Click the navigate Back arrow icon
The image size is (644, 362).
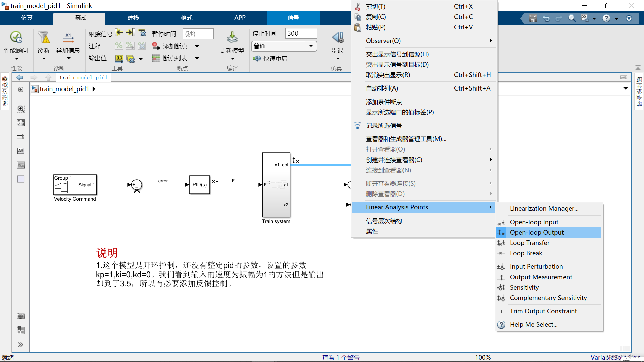point(20,77)
